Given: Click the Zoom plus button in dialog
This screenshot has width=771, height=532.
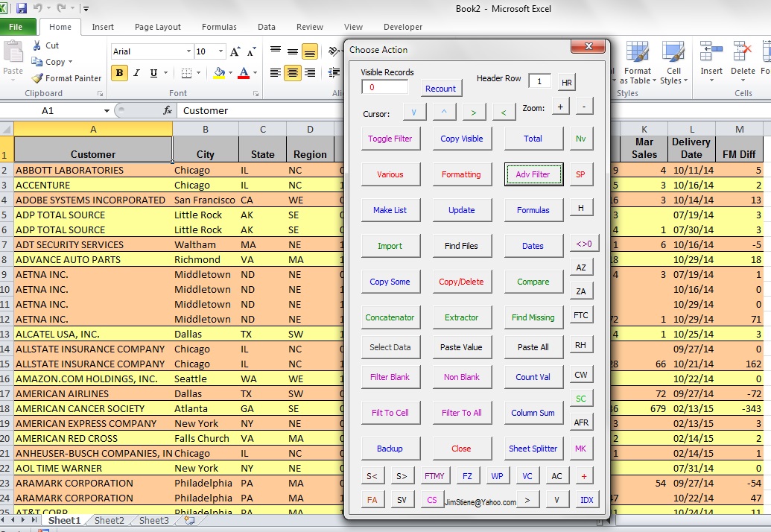Looking at the screenshot, I should pos(560,107).
